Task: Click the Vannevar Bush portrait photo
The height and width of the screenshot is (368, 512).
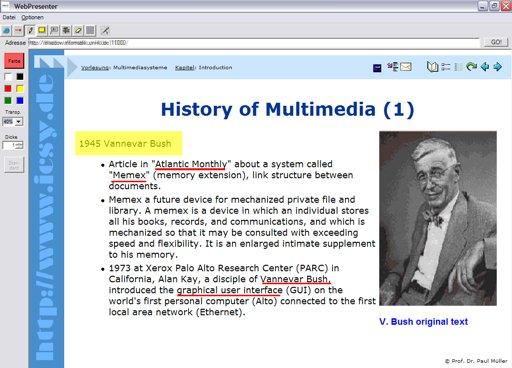Action: [438, 218]
